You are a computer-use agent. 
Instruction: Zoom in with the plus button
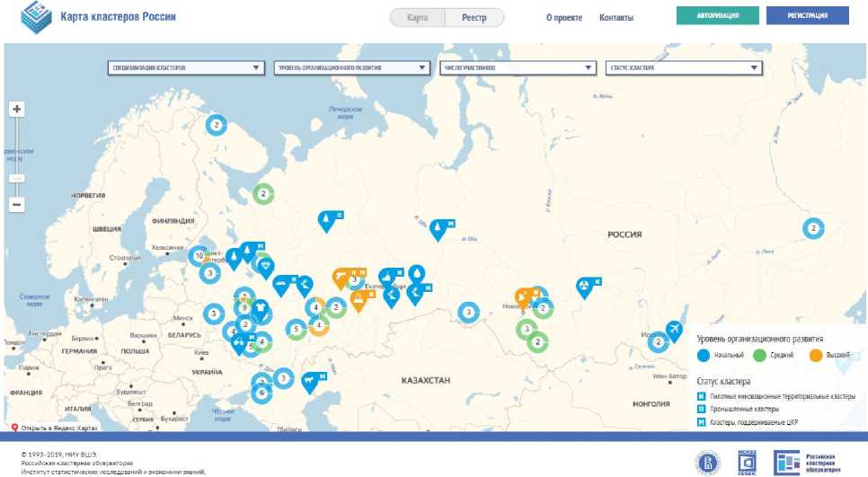point(16,109)
